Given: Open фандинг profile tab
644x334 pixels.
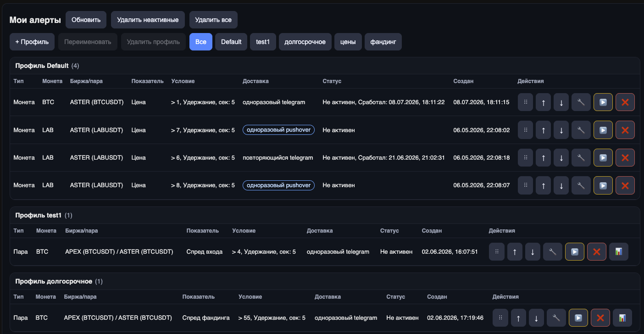Looking at the screenshot, I should [383, 42].
